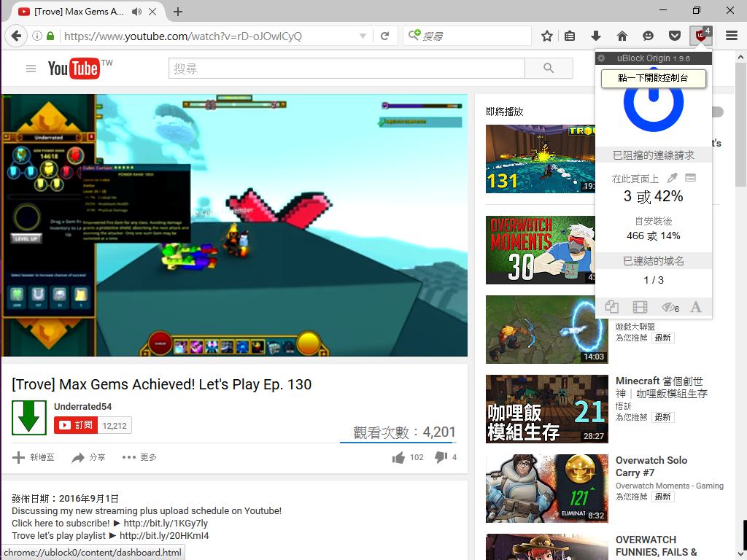Click uBlock Origin toolbar button
This screenshot has width=747, height=560.
tap(701, 36)
